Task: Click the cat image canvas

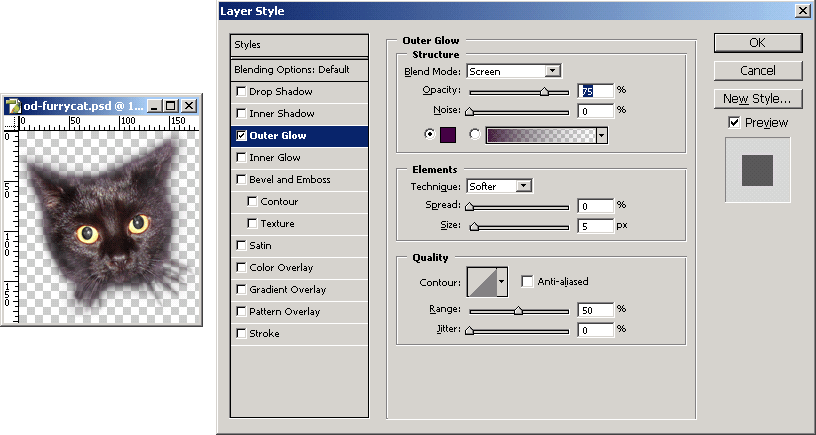Action: point(109,226)
